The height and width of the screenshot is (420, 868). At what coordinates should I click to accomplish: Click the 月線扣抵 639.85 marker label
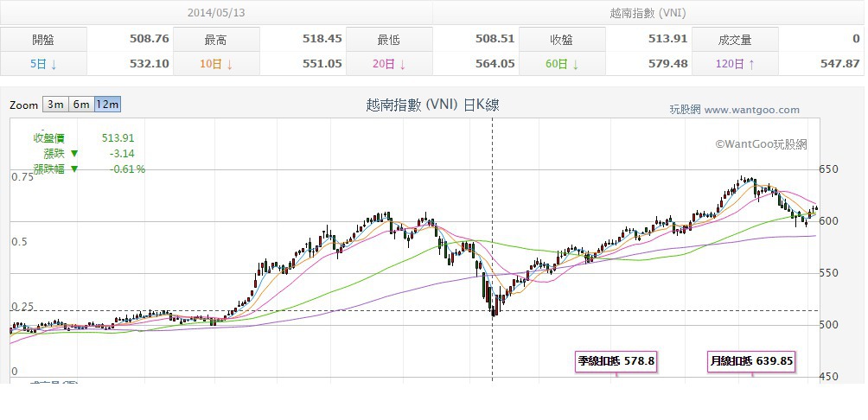(x=752, y=362)
